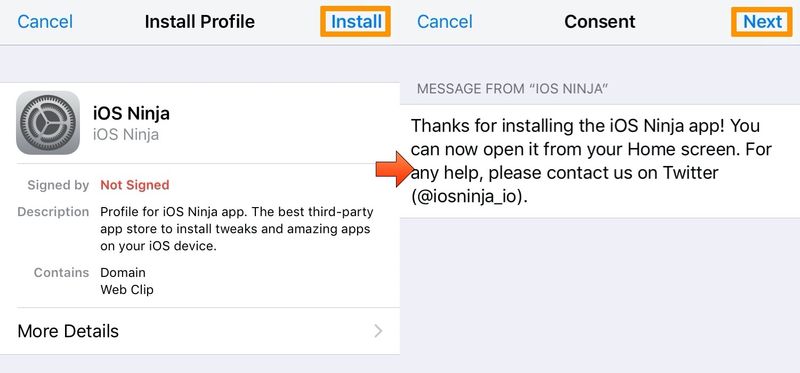
Task: Click the Signed by label
Action: [58, 185]
